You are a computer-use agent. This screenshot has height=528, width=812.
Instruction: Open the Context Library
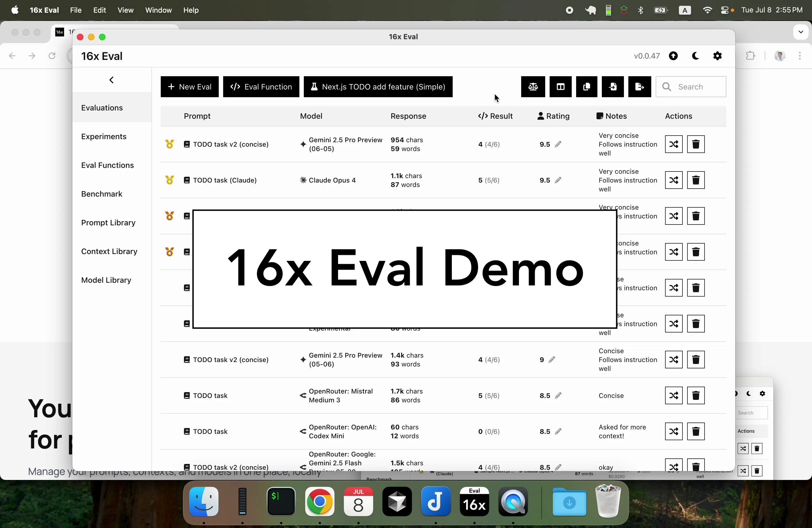(112, 251)
